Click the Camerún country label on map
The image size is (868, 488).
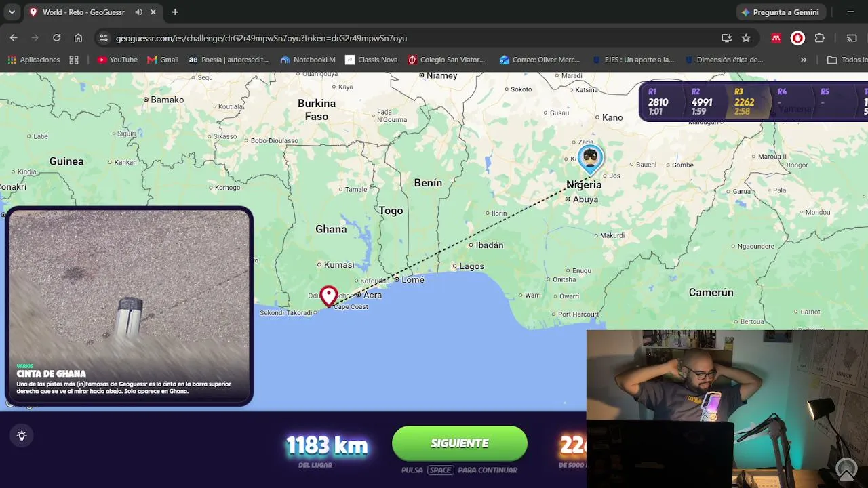711,292
